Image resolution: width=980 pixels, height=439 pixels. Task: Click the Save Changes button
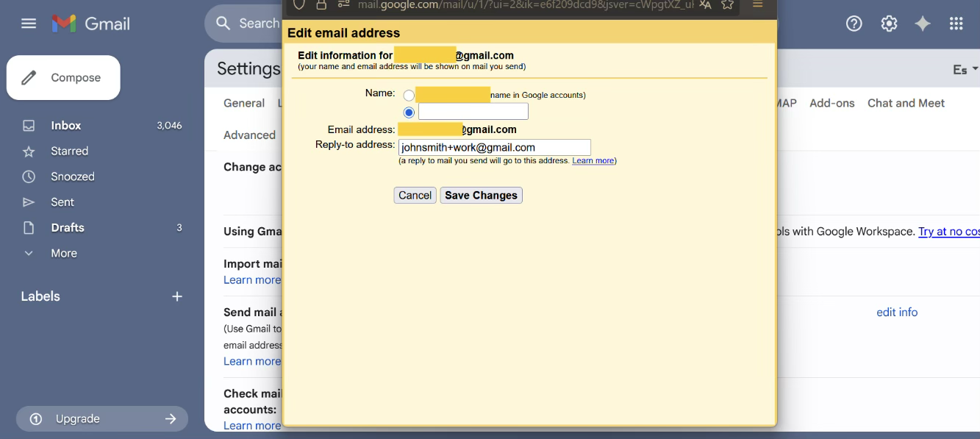[481, 196]
